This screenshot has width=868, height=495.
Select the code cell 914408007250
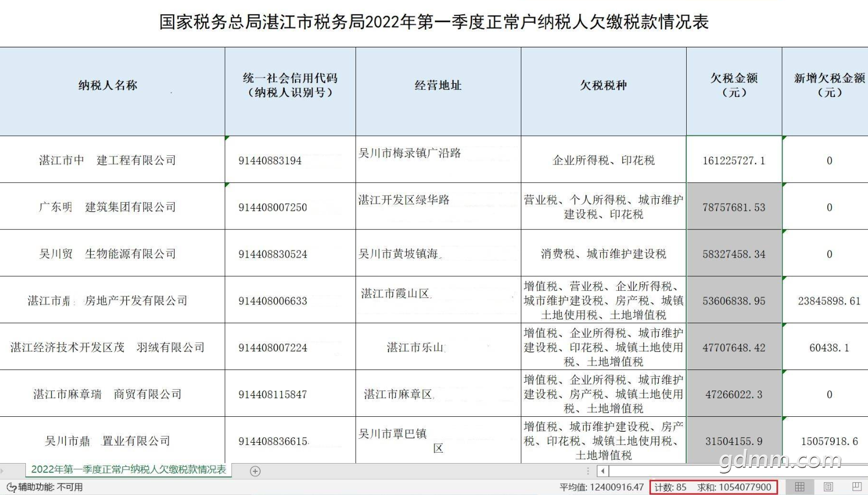[290, 206]
